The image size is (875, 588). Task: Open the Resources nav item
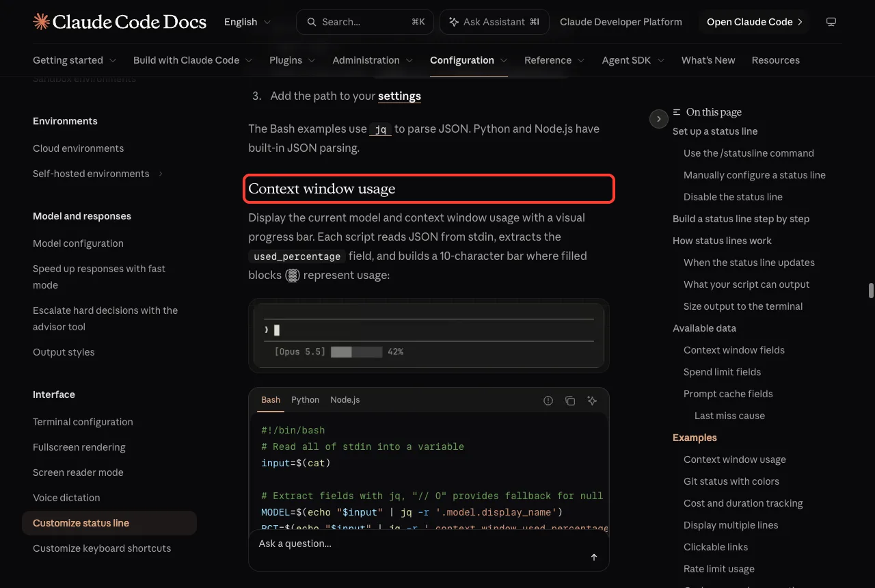[x=775, y=60]
